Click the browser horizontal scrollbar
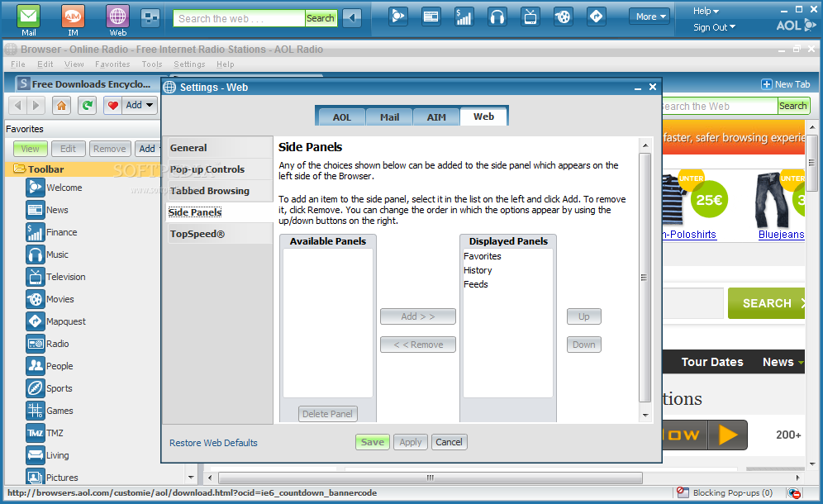 point(431,478)
